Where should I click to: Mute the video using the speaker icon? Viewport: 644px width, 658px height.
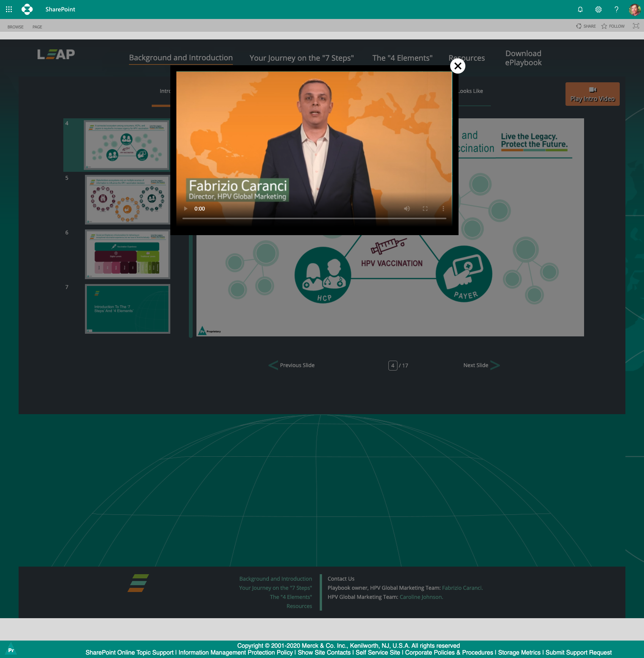(x=407, y=209)
